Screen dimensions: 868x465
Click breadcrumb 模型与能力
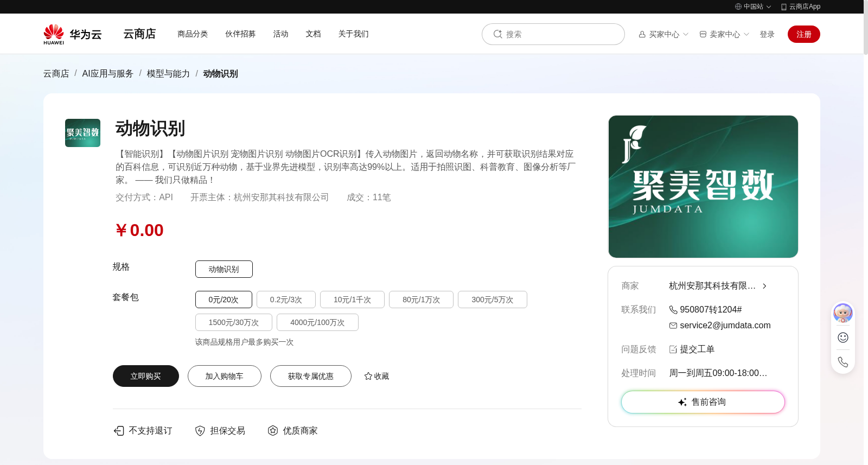pyautogui.click(x=168, y=74)
